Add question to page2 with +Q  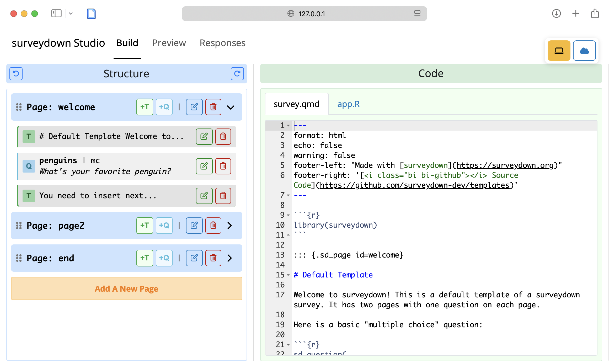[x=164, y=226]
